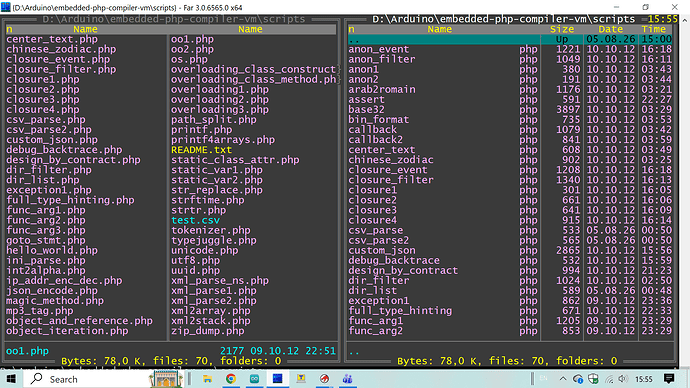
Task: Click the left panel path title
Action: pos(173,19)
